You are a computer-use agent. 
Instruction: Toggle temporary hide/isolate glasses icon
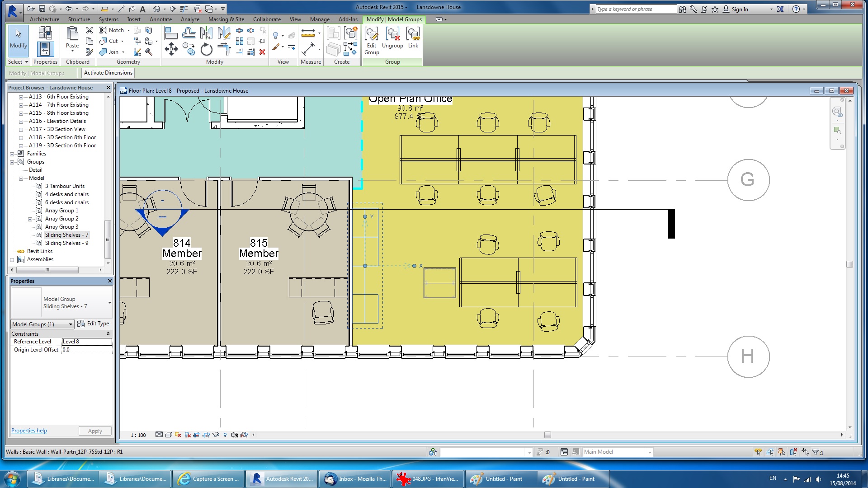216,435
